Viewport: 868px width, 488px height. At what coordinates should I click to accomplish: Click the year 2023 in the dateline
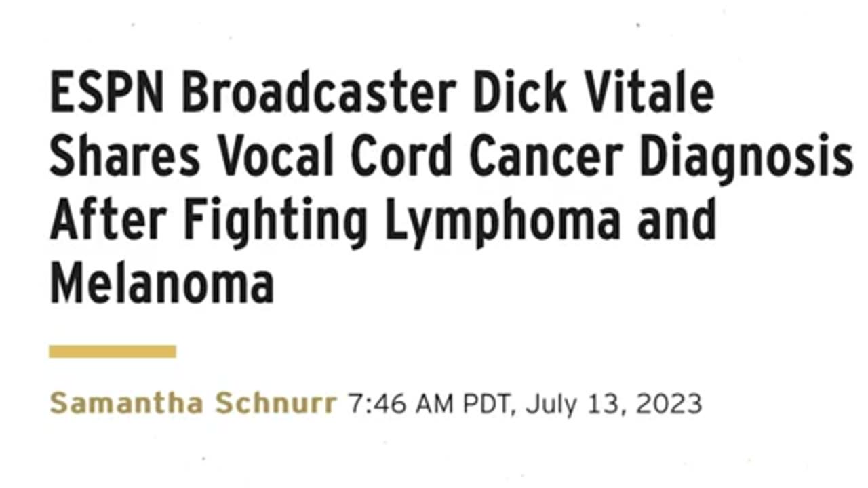669,404
